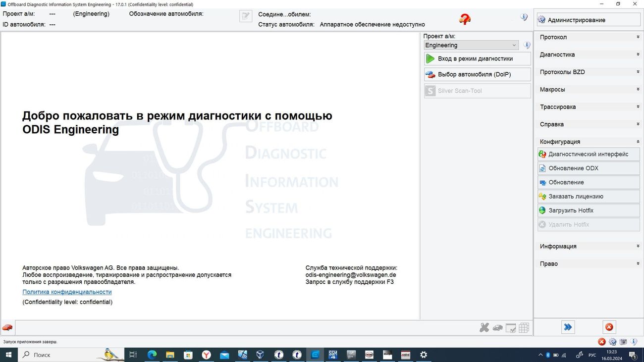Click the gray car icon in bottom toolbar
This screenshot has width=644, height=362.
click(497, 327)
